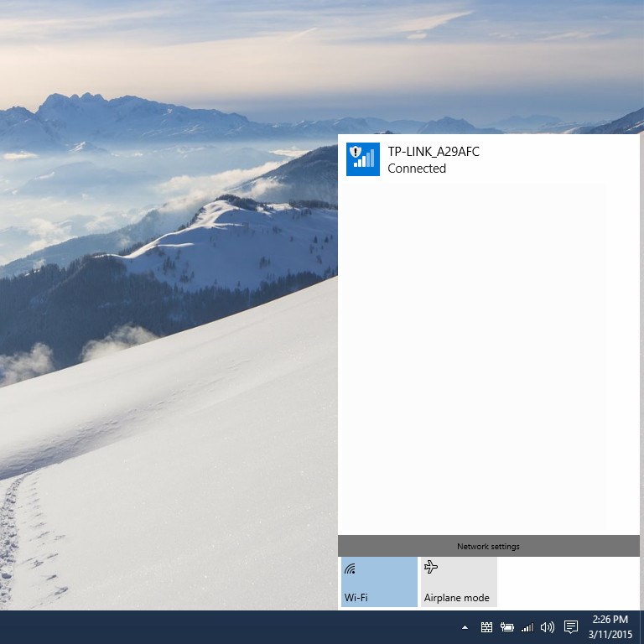Select the TP-LINK_A29AFC network name
Viewport: 644px width, 644px height.
click(433, 152)
